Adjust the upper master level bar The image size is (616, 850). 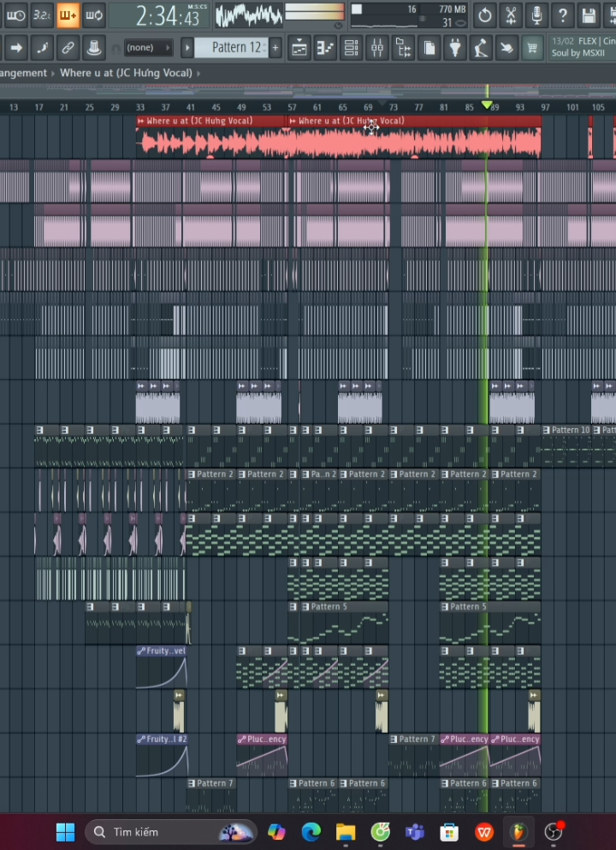(x=314, y=7)
